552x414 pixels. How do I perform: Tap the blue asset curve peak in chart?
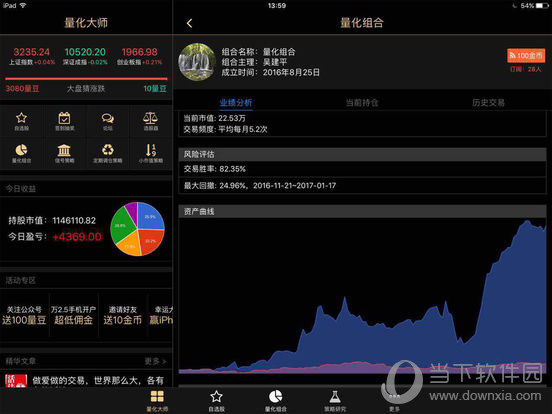527,221
